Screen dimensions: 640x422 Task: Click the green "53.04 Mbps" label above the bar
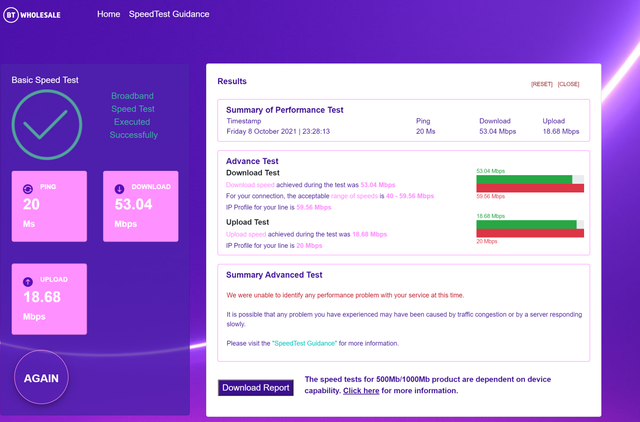pos(490,171)
